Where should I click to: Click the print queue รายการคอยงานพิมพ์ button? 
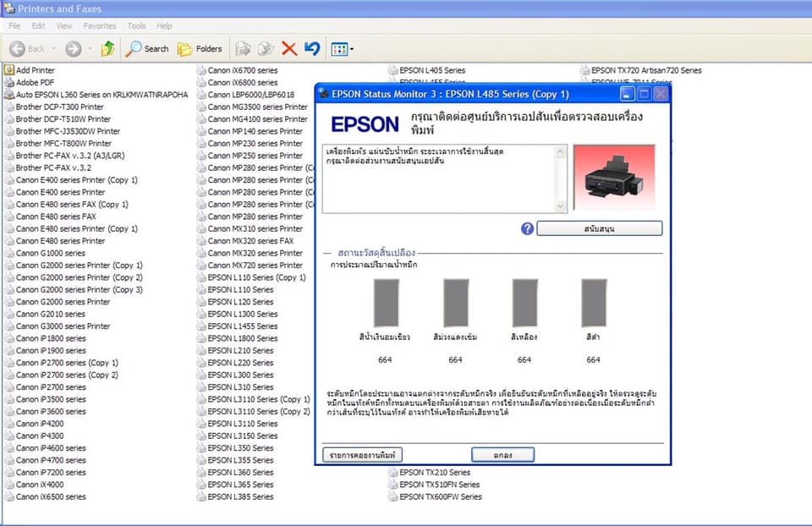coord(363,455)
